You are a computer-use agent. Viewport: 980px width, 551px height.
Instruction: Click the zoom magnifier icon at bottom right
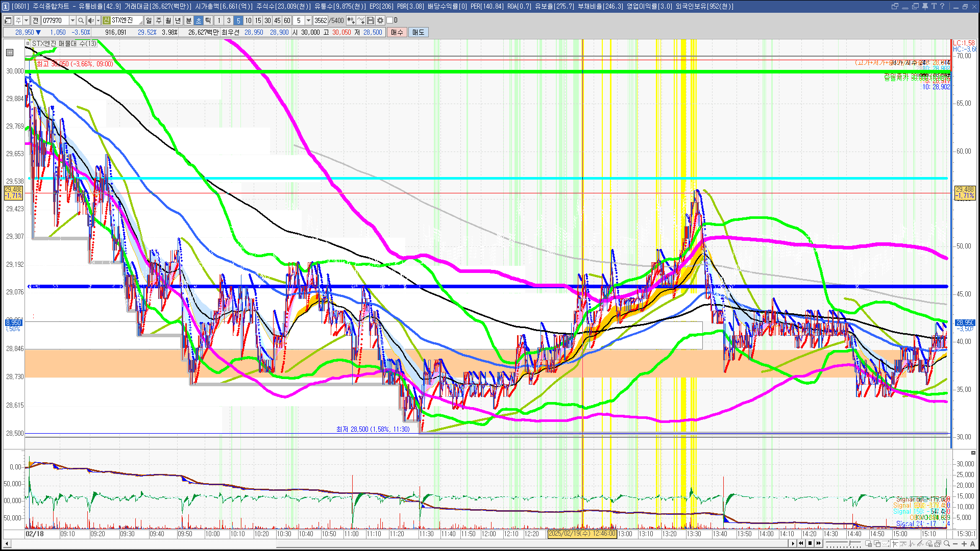click(x=947, y=544)
